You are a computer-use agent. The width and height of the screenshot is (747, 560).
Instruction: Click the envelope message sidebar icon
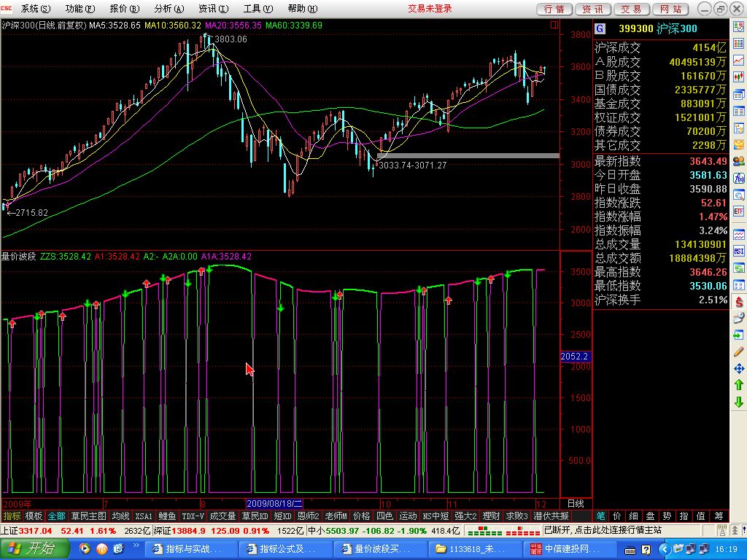click(739, 144)
